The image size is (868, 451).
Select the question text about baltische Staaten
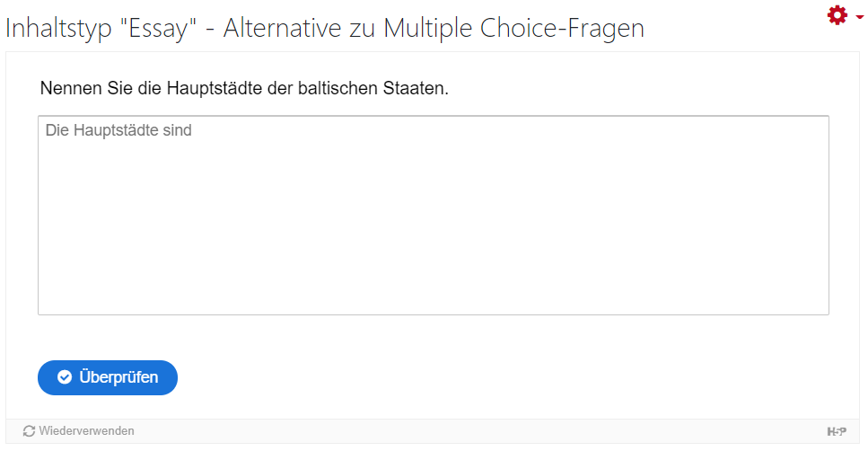coord(244,88)
